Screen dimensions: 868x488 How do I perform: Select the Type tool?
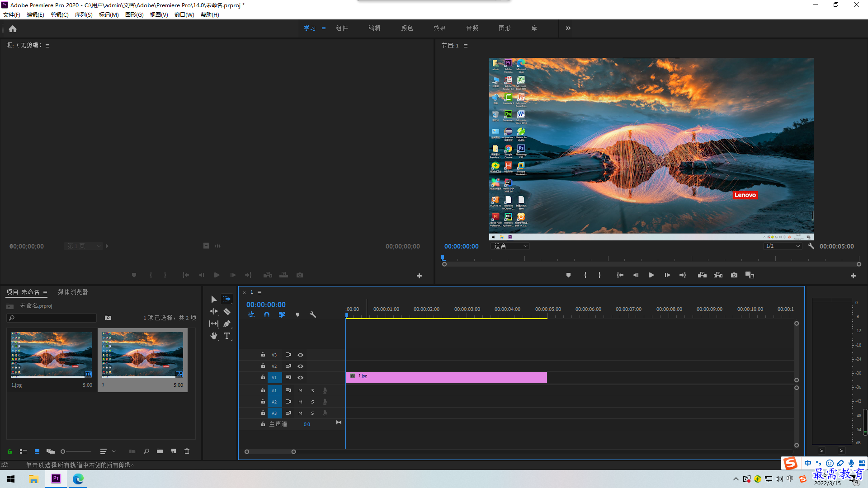tap(227, 336)
